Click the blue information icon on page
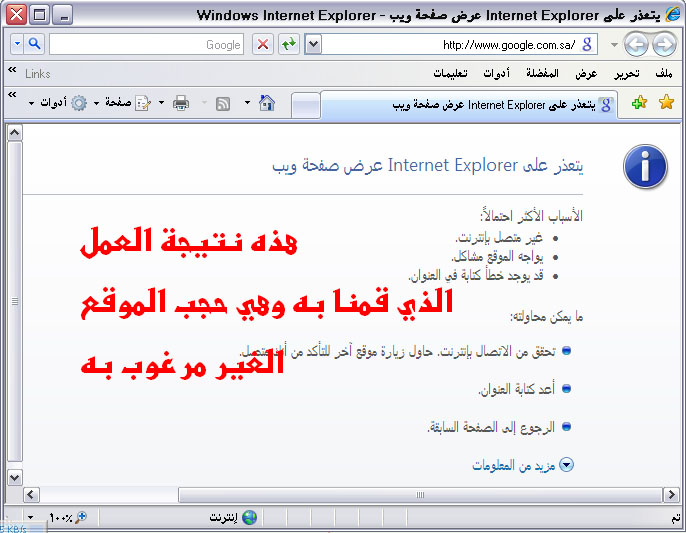Screen dimensions: 686x533 pos(645,167)
